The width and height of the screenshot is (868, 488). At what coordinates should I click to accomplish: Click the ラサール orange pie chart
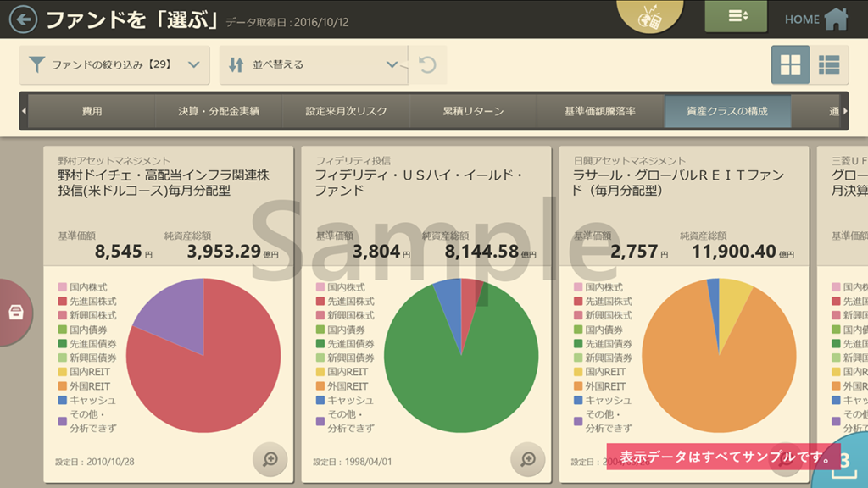719,355
